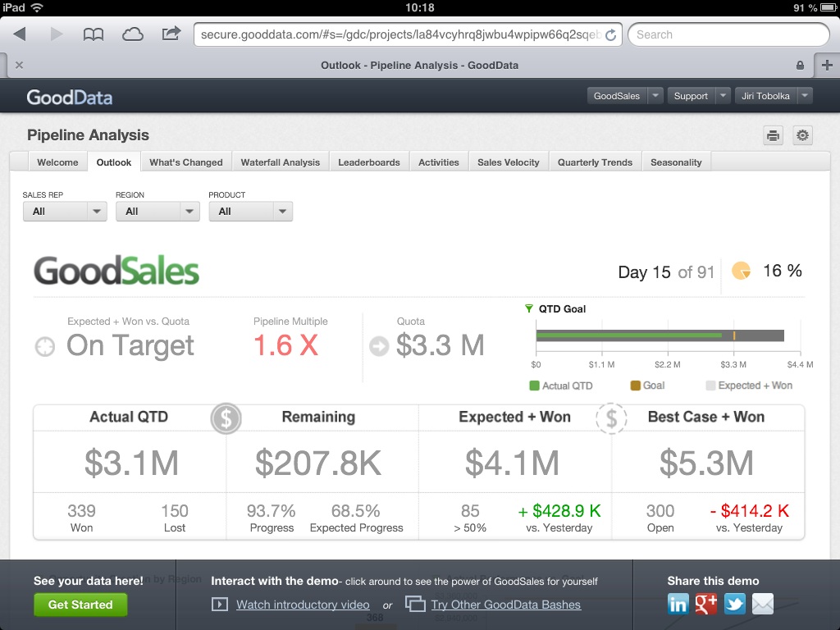Click the video play icon
The width and height of the screenshot is (840, 630).
pyautogui.click(x=220, y=605)
